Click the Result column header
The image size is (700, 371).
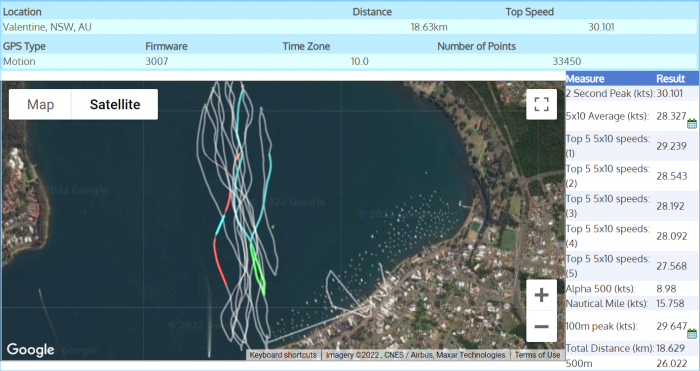(671, 79)
